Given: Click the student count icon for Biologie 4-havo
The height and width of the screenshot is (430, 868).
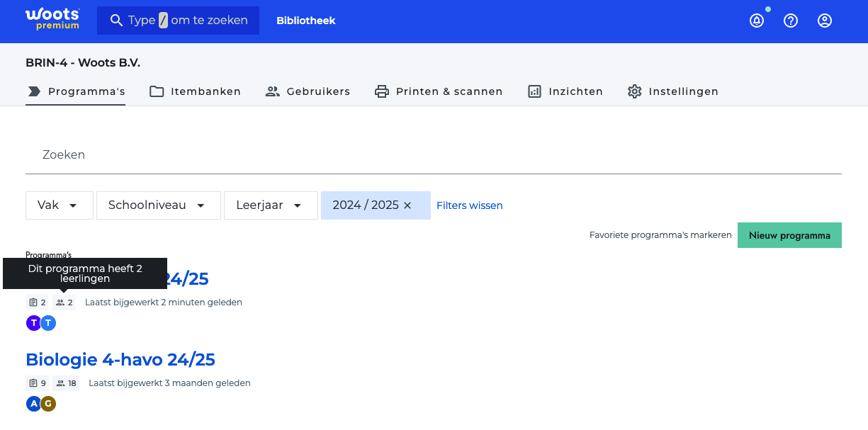Looking at the screenshot, I should point(61,383).
